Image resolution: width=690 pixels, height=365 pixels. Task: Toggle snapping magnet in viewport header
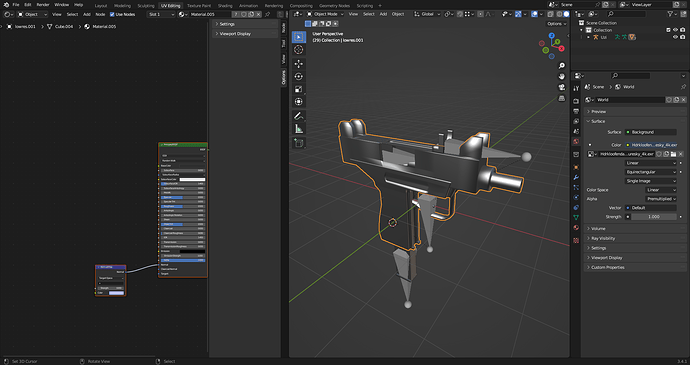coord(460,14)
